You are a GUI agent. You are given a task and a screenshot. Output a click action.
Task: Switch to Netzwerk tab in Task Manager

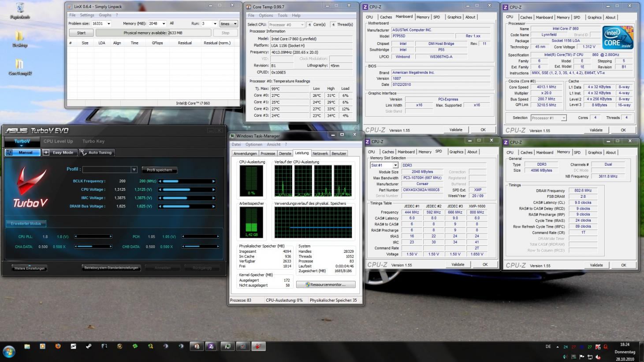point(320,154)
